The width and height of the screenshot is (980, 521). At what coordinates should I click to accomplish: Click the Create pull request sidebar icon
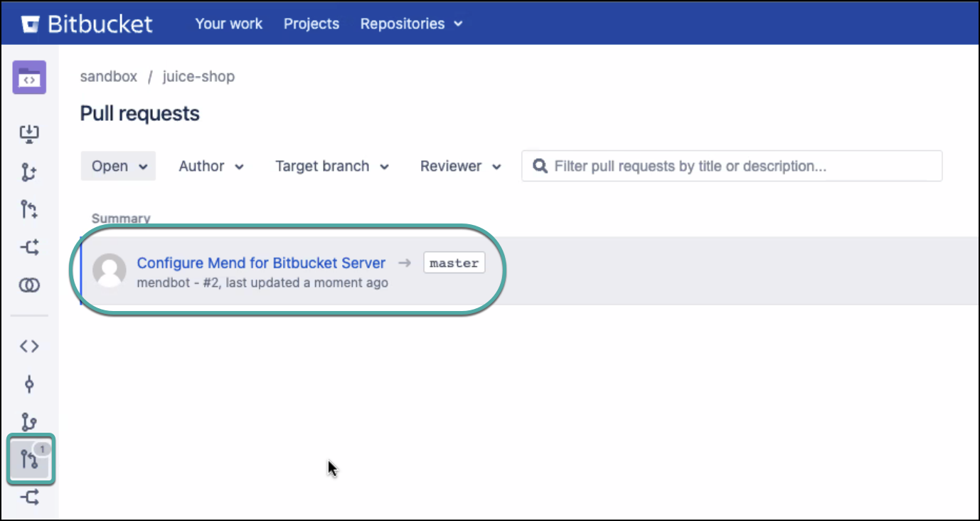[x=29, y=210]
